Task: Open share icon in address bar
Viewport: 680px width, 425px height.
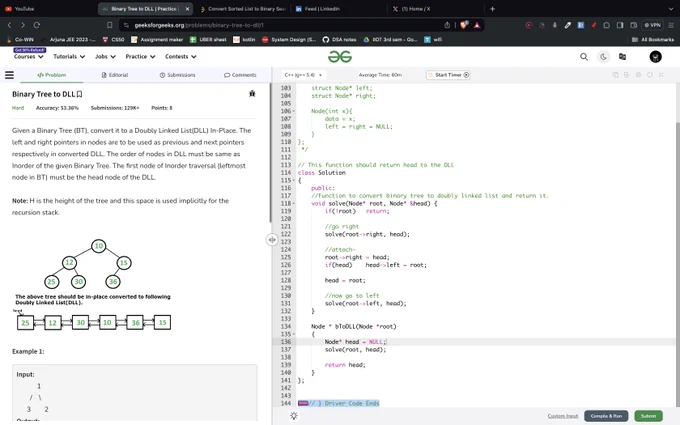Action: (x=447, y=25)
